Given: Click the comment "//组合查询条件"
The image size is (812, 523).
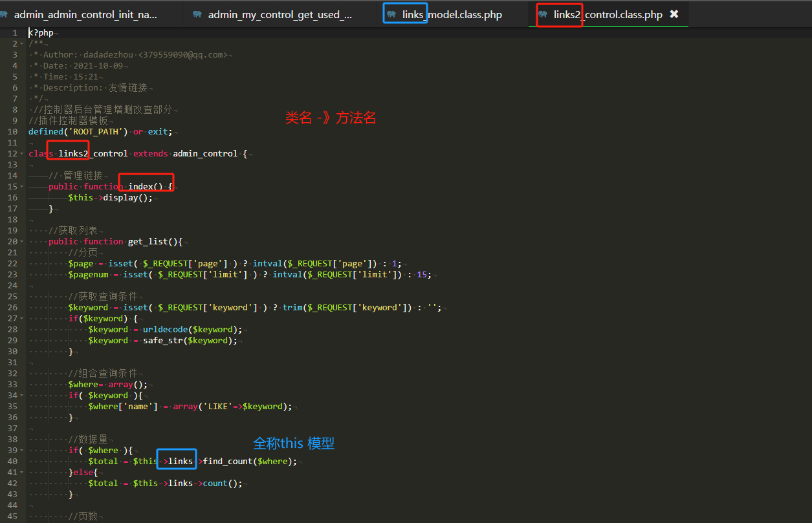Looking at the screenshot, I should tap(103, 374).
